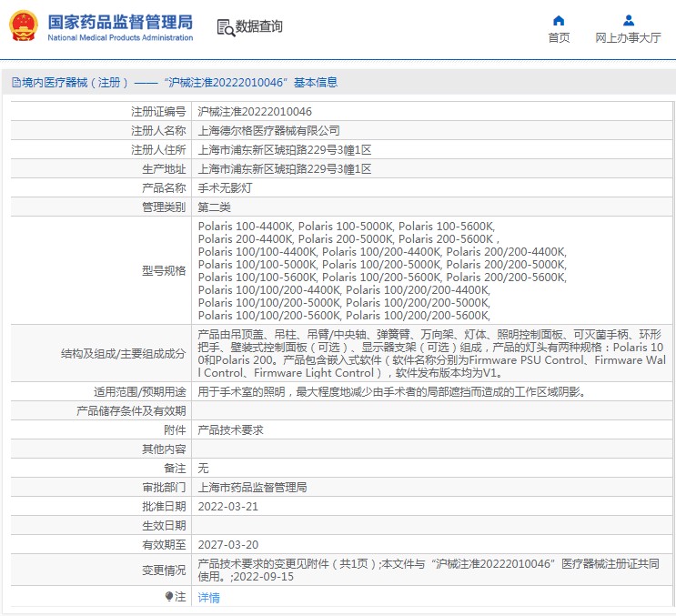676x616 pixels.
Task: Click National Medical Products Administration subtitle
Action: point(120,37)
